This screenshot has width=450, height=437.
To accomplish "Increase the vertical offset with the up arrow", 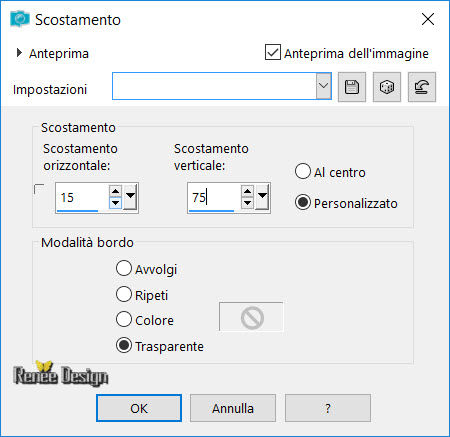I will pos(247,191).
